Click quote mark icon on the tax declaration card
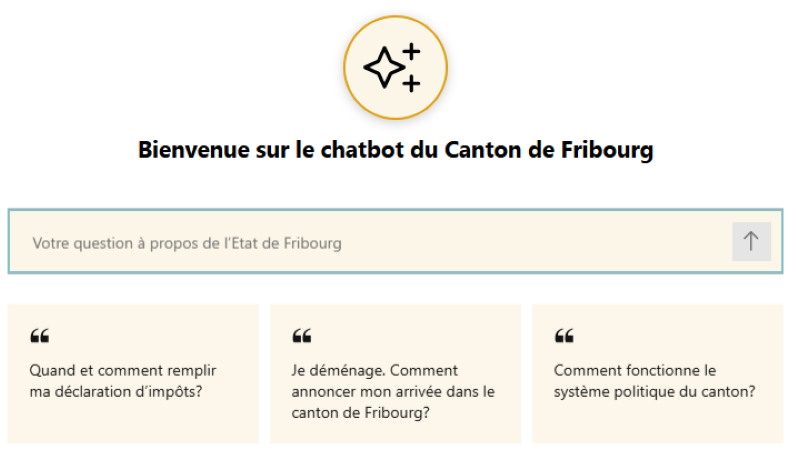 tap(40, 336)
